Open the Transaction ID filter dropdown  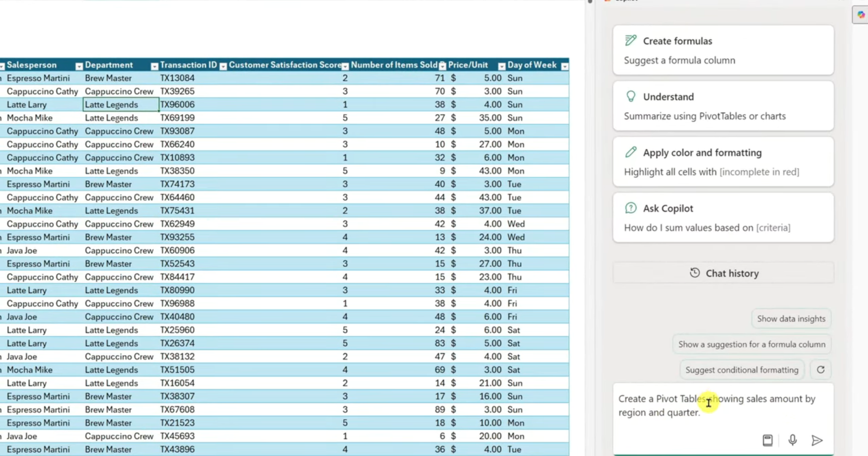223,66
